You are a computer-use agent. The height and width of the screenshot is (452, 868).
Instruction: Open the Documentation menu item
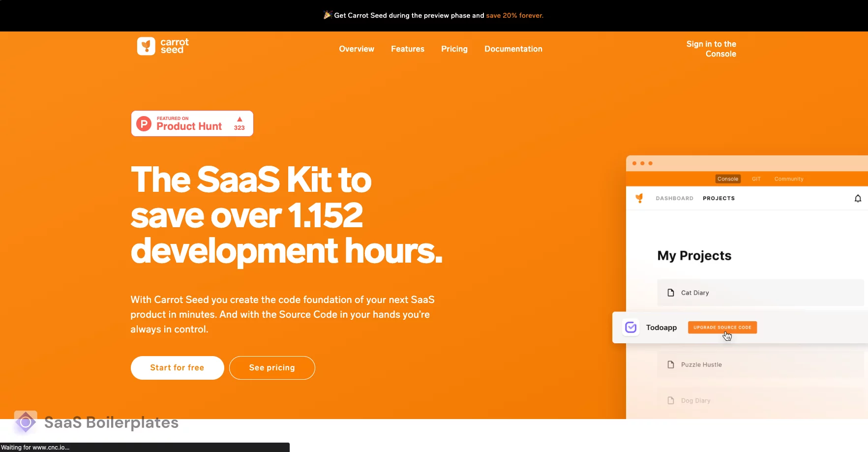point(513,49)
